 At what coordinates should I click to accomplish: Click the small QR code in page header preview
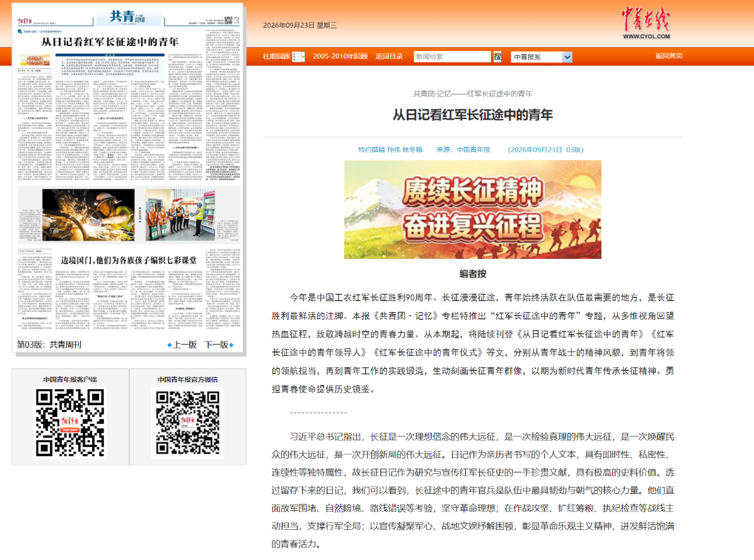point(228,20)
